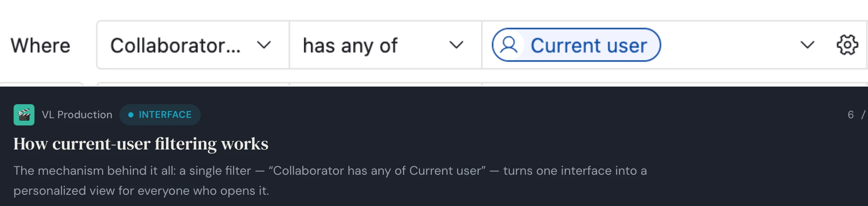Expand the "has any of" operator chevron

pos(456,45)
